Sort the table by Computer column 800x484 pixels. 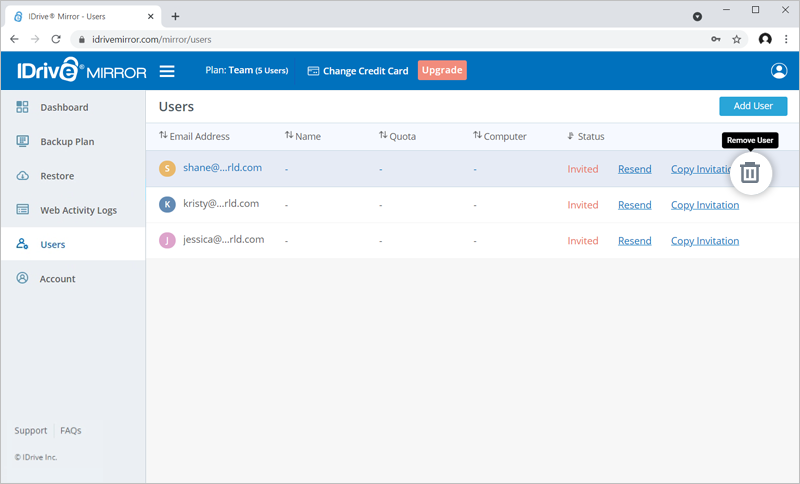click(499, 136)
